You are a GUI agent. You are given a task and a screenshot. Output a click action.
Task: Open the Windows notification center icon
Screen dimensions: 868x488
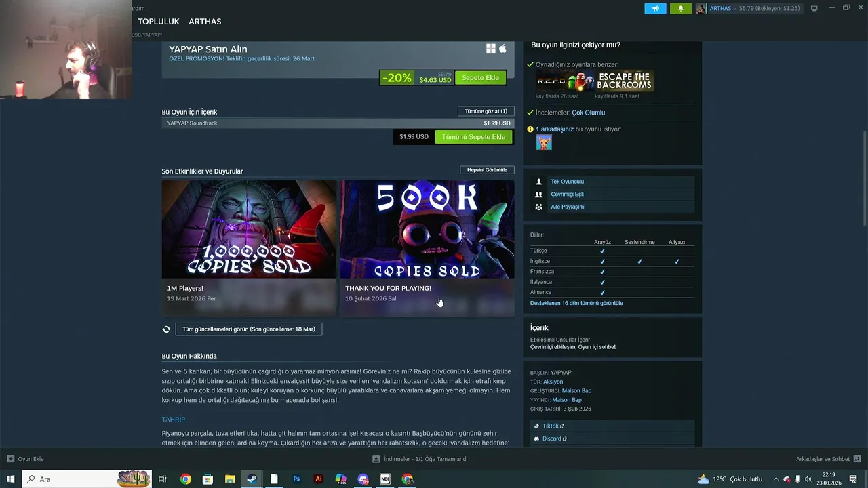point(853,479)
